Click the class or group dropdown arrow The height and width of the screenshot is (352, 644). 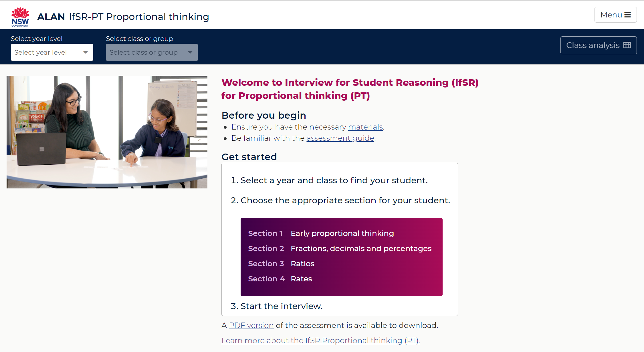[190, 52]
